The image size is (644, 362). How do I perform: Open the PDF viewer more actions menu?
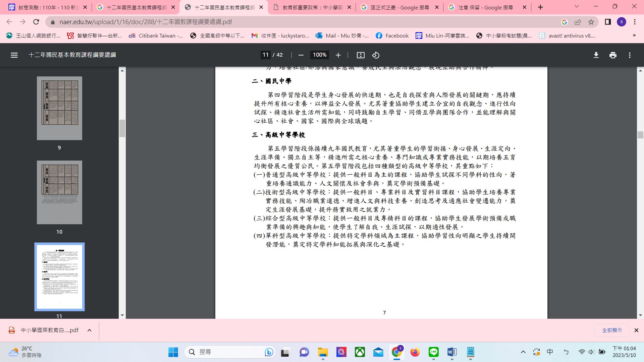click(630, 55)
